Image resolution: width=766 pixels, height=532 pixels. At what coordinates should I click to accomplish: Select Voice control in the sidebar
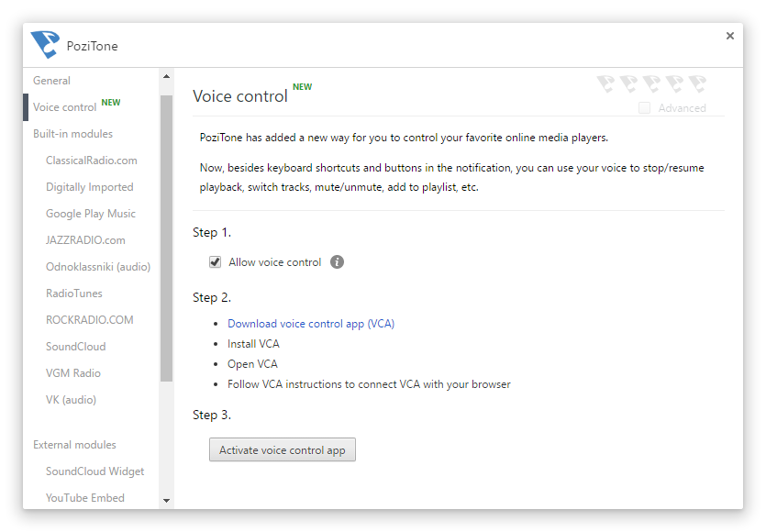(64, 107)
